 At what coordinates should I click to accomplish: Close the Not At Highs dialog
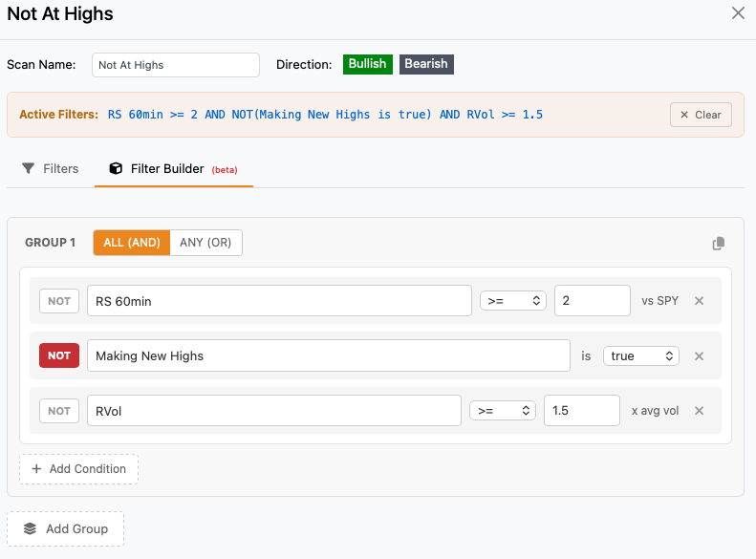(x=738, y=13)
